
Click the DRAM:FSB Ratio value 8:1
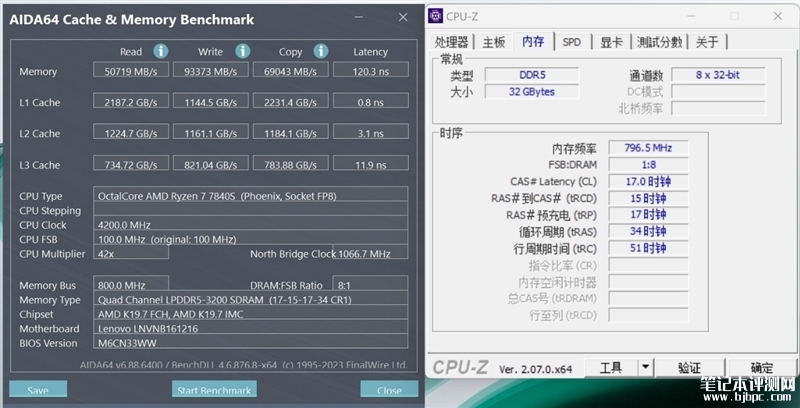[x=370, y=283]
